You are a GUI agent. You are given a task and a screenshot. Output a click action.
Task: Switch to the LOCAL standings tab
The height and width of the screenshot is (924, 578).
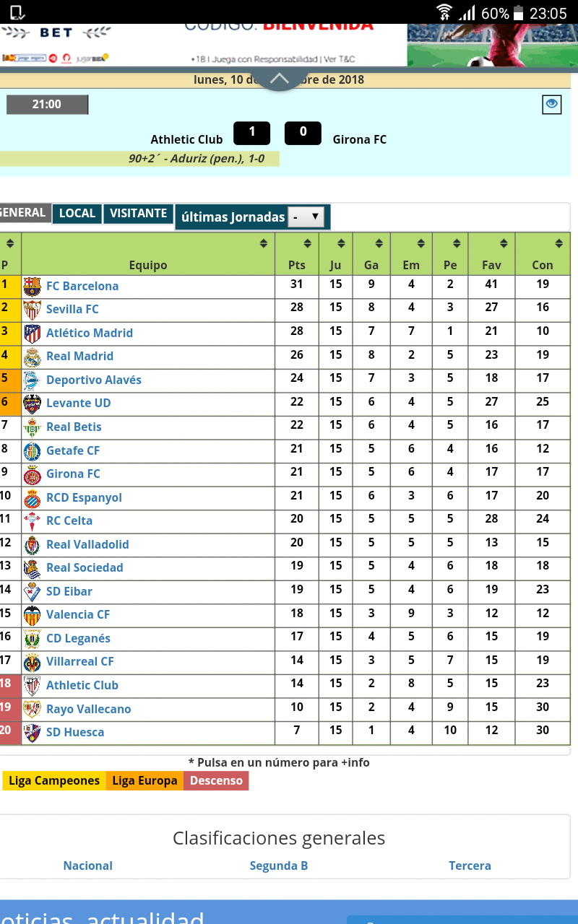coord(77,214)
